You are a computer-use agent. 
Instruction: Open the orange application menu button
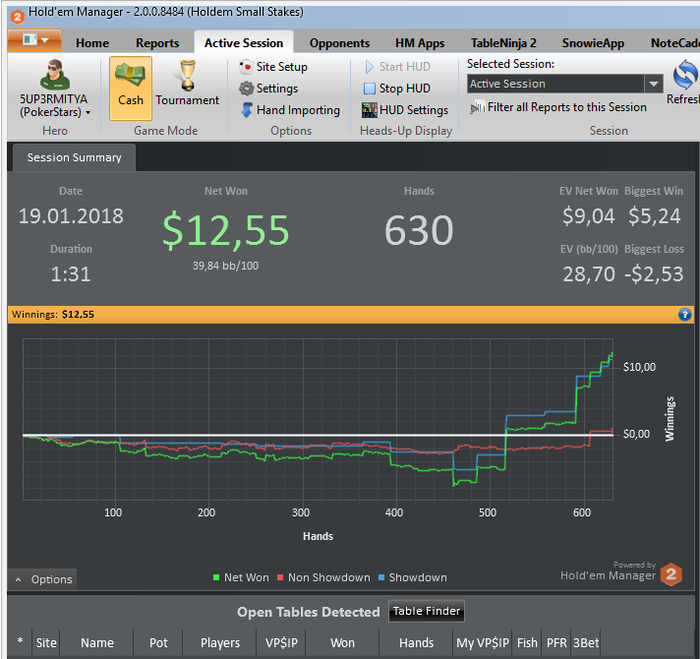tap(34, 40)
